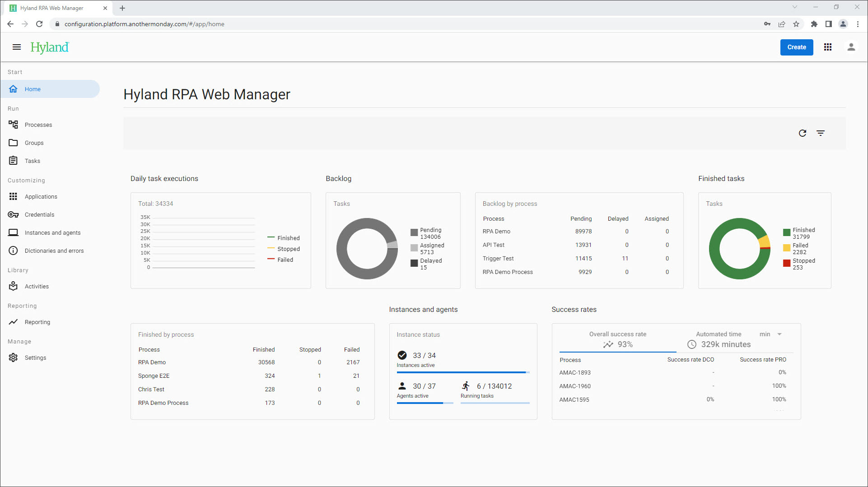Click the browser address bar URL
The width and height of the screenshot is (868, 487).
(144, 24)
